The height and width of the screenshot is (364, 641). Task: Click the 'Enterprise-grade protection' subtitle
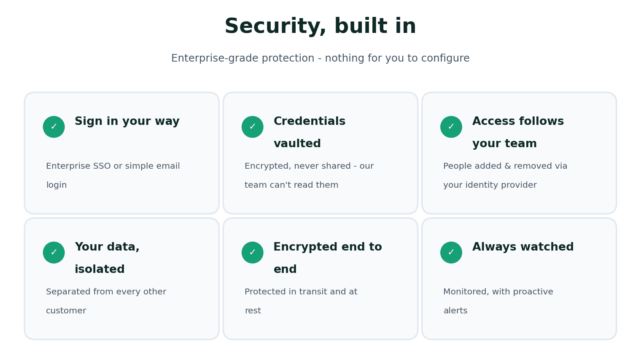coord(320,59)
